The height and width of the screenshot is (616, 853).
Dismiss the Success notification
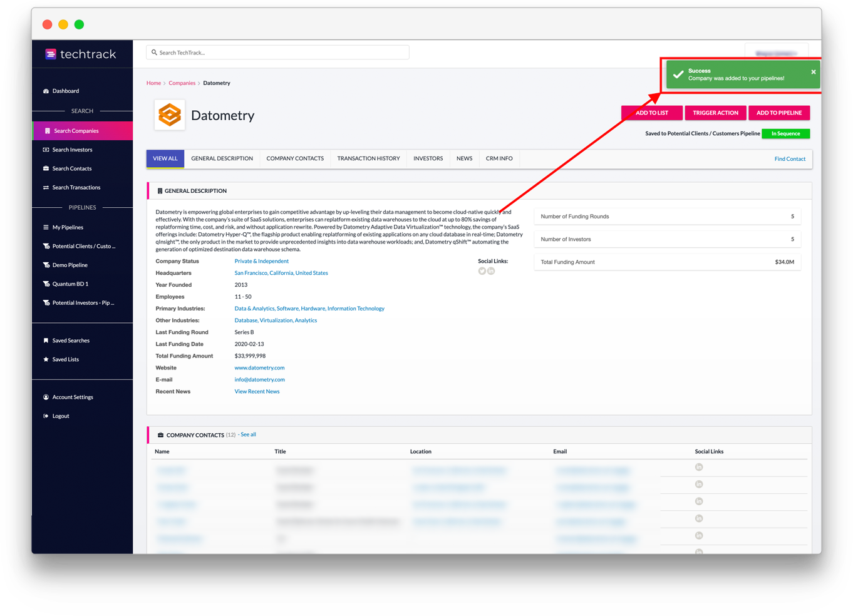813,71
